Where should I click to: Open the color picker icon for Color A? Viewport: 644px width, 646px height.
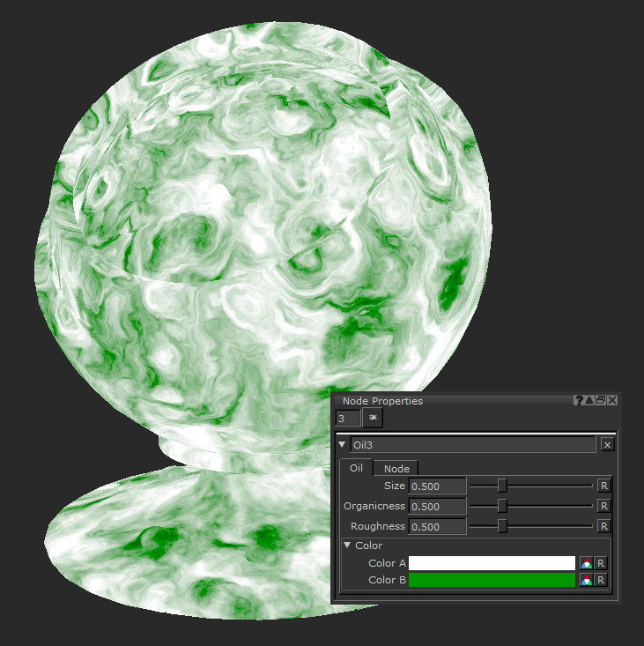click(x=587, y=563)
